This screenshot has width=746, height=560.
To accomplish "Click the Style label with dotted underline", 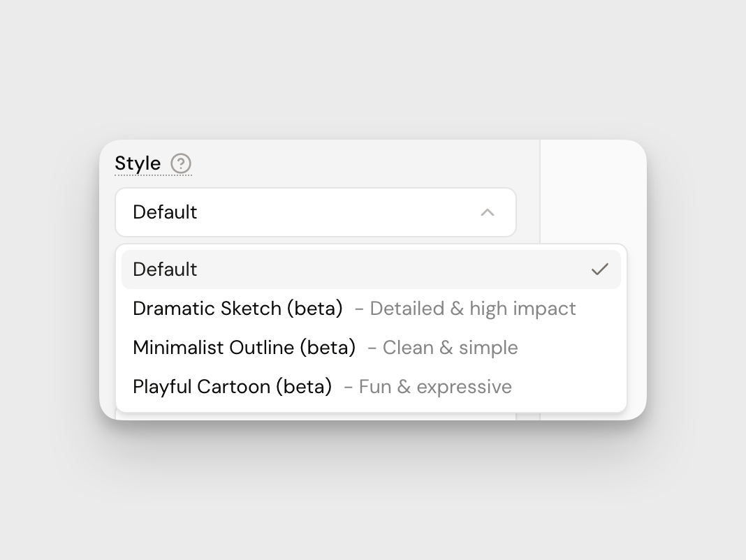I will point(138,163).
